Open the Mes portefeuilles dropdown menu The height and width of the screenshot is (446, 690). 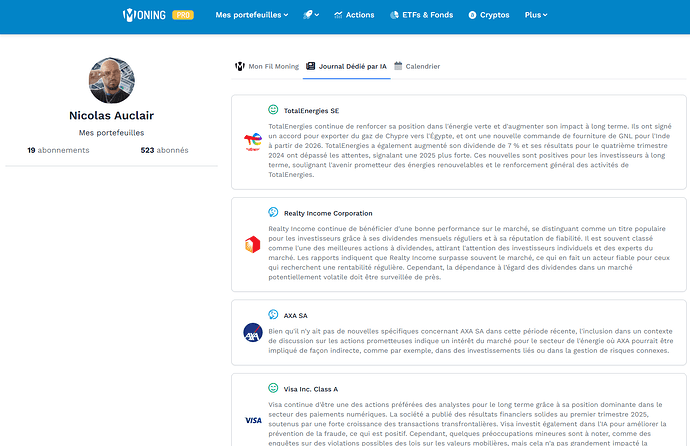click(x=252, y=15)
